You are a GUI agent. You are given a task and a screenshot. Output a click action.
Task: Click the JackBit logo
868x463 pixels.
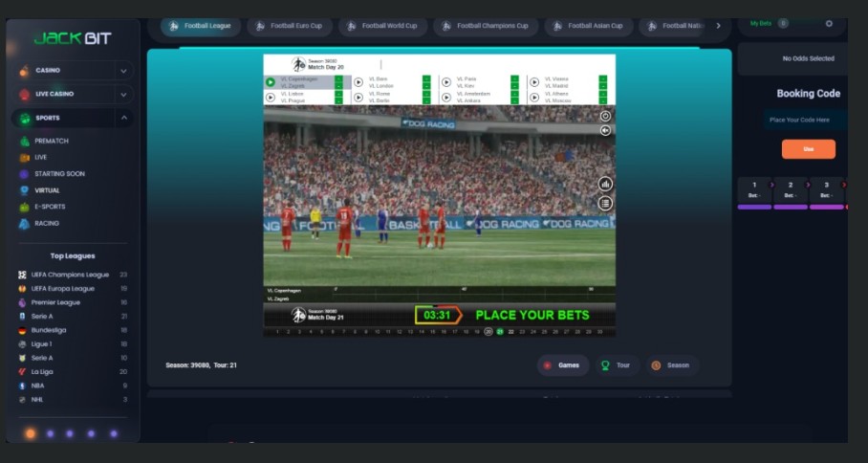click(x=73, y=38)
